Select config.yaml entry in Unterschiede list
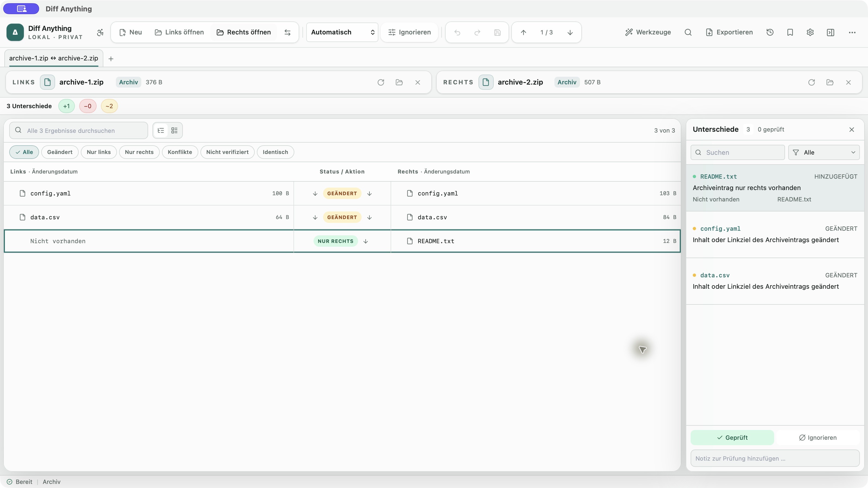 pos(775,235)
